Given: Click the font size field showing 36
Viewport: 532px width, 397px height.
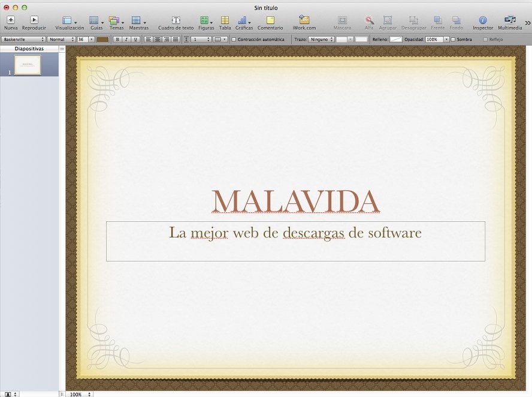Looking at the screenshot, I should (x=83, y=40).
